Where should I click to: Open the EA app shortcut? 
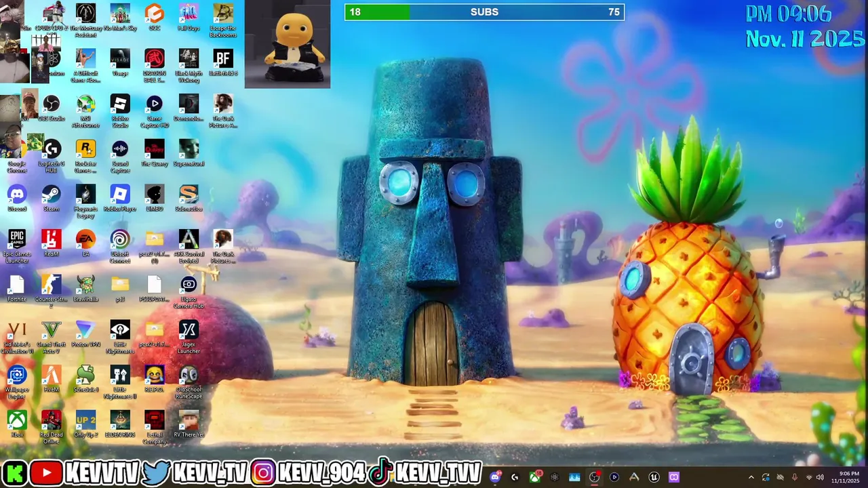(85, 244)
